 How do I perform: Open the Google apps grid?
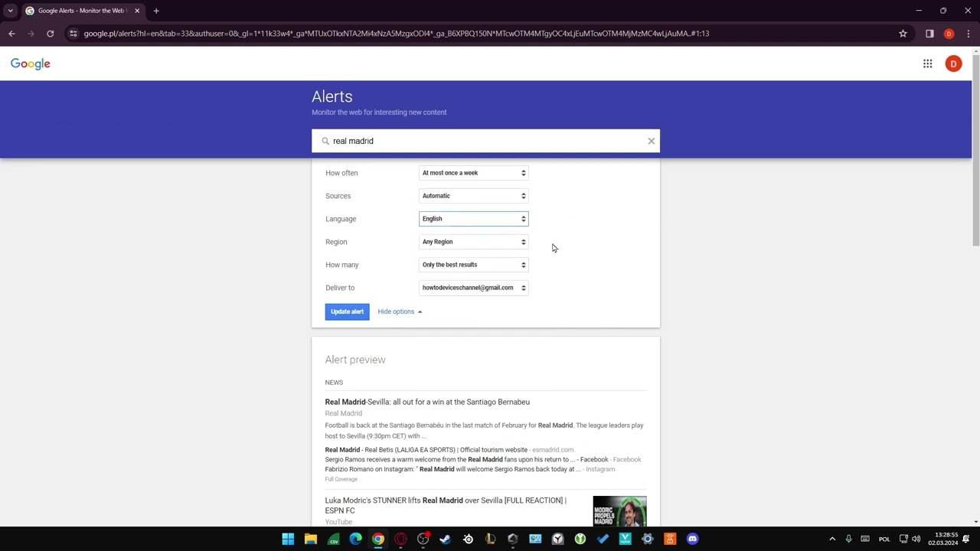click(927, 64)
